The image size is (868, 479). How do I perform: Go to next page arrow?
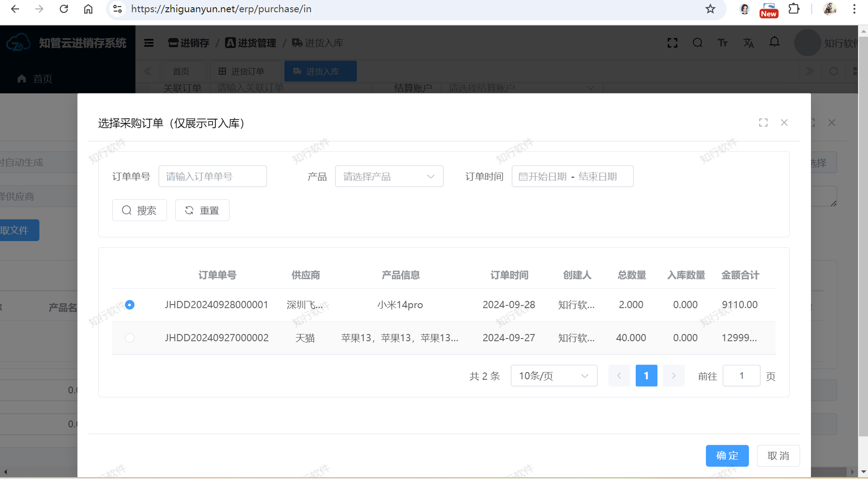tap(673, 376)
